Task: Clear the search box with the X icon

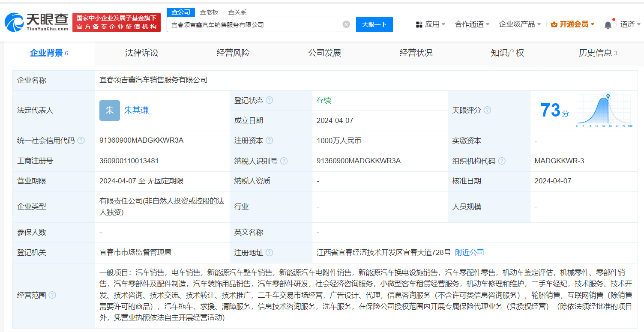Action: tap(346, 24)
